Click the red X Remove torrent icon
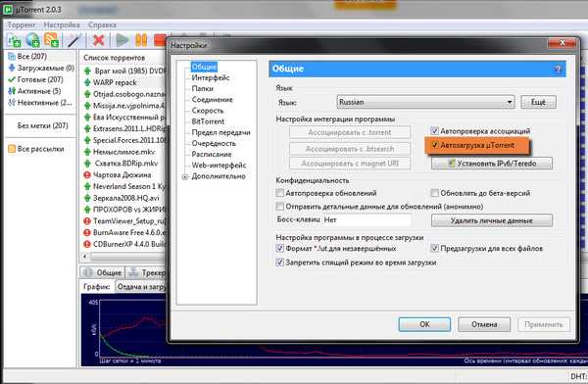 point(98,40)
